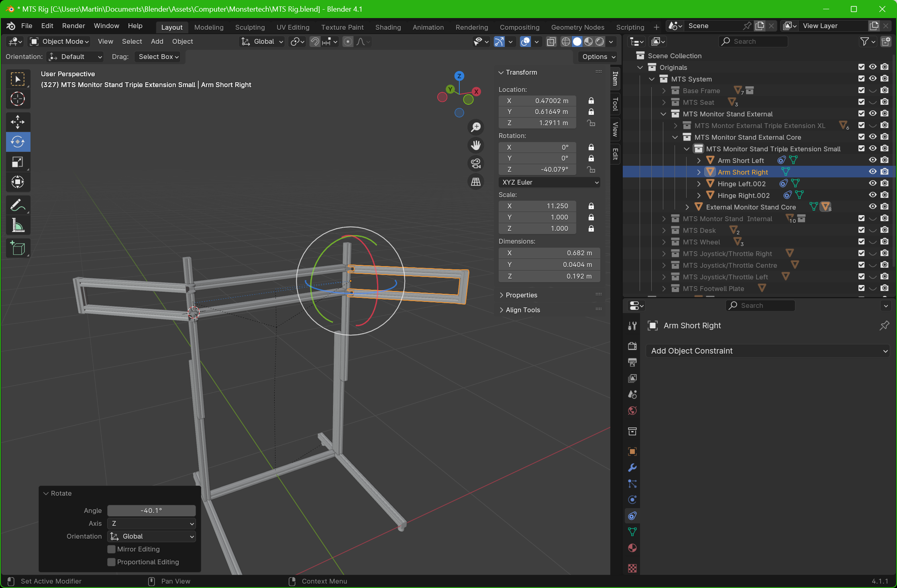Click the zoom view magnifier icon
The image size is (897, 588).
[x=476, y=127]
